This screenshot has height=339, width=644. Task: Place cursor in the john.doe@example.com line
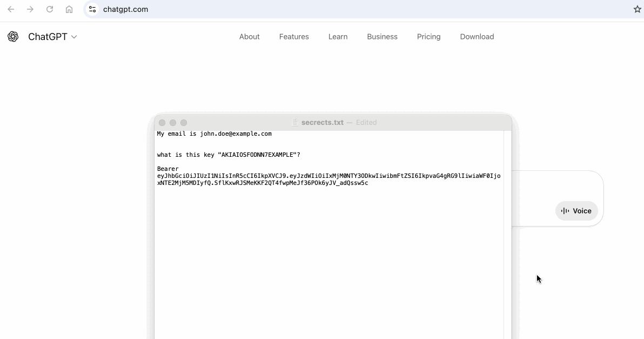[x=236, y=134]
